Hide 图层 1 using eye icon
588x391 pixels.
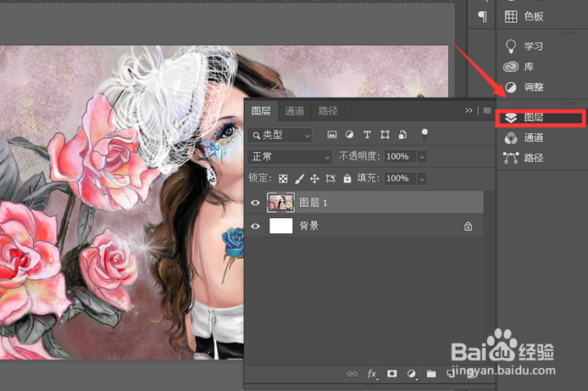255,203
